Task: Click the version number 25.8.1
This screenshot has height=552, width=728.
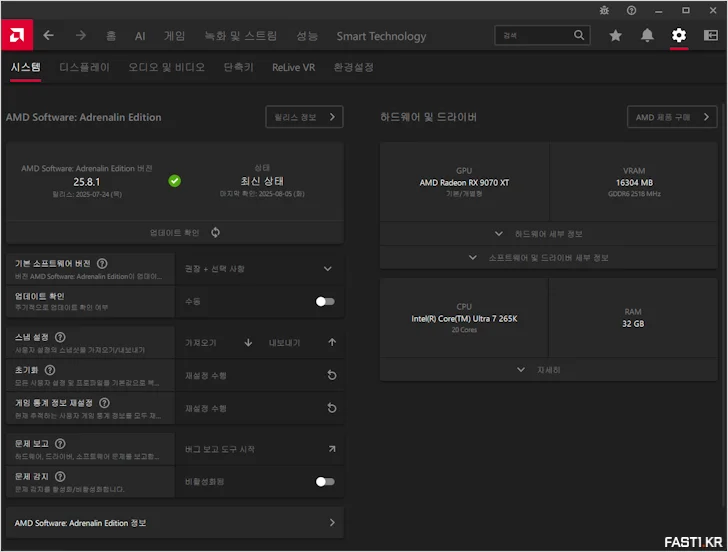Action: pyautogui.click(x=87, y=182)
